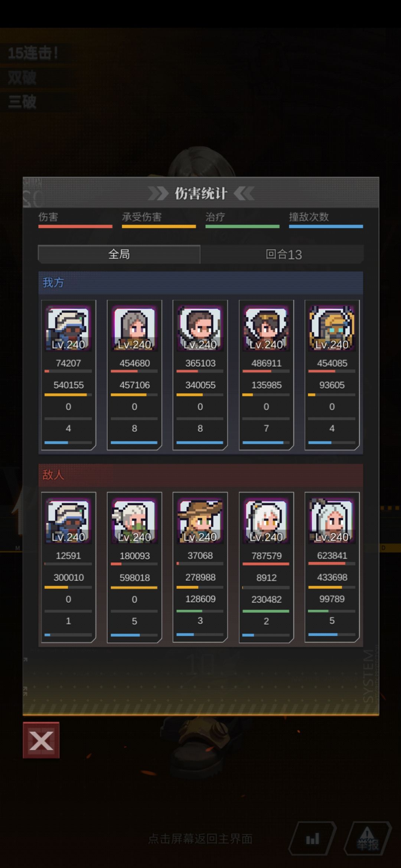Select enemy avatar with 623841 damage
Viewport: 401px width, 868px height.
[x=332, y=521]
